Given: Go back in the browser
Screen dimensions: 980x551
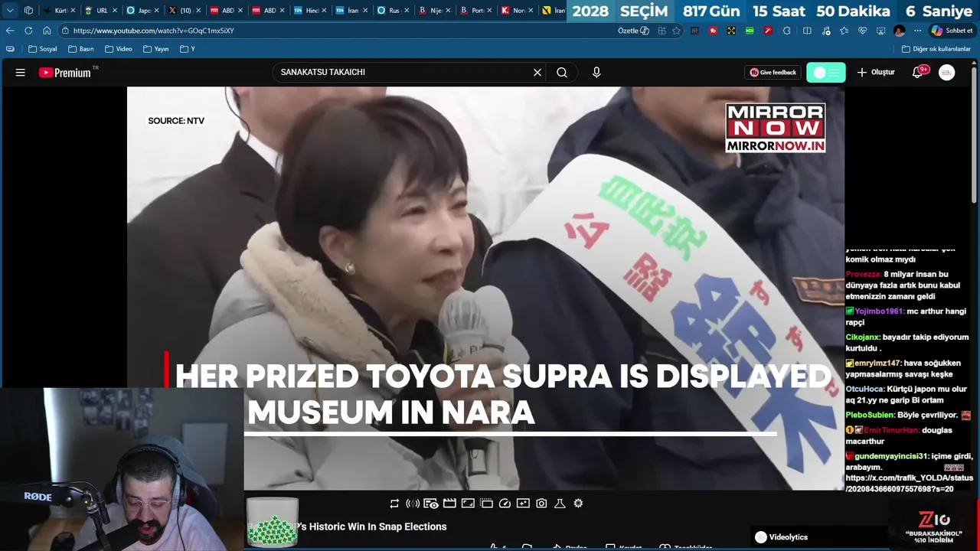Looking at the screenshot, I should (10, 31).
